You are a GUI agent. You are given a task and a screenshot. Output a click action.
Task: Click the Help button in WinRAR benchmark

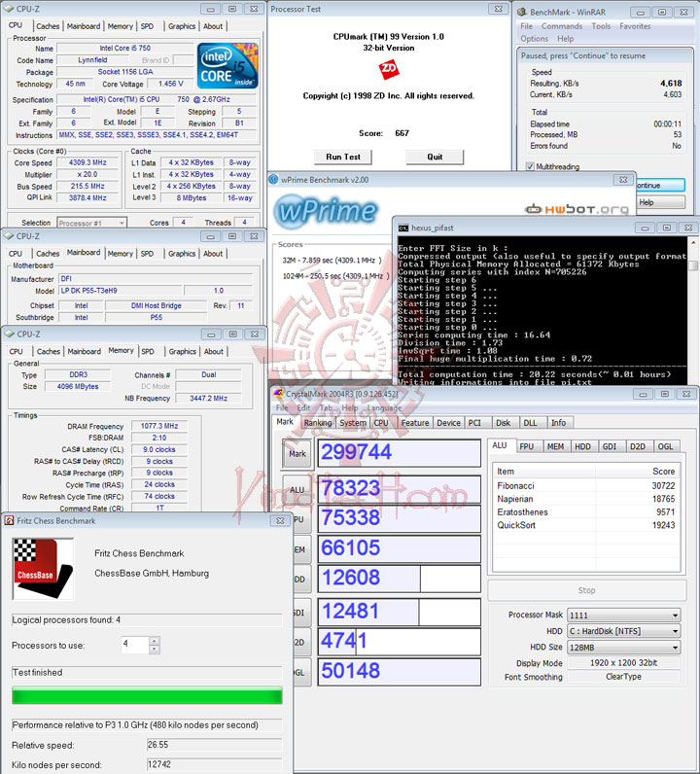660,202
